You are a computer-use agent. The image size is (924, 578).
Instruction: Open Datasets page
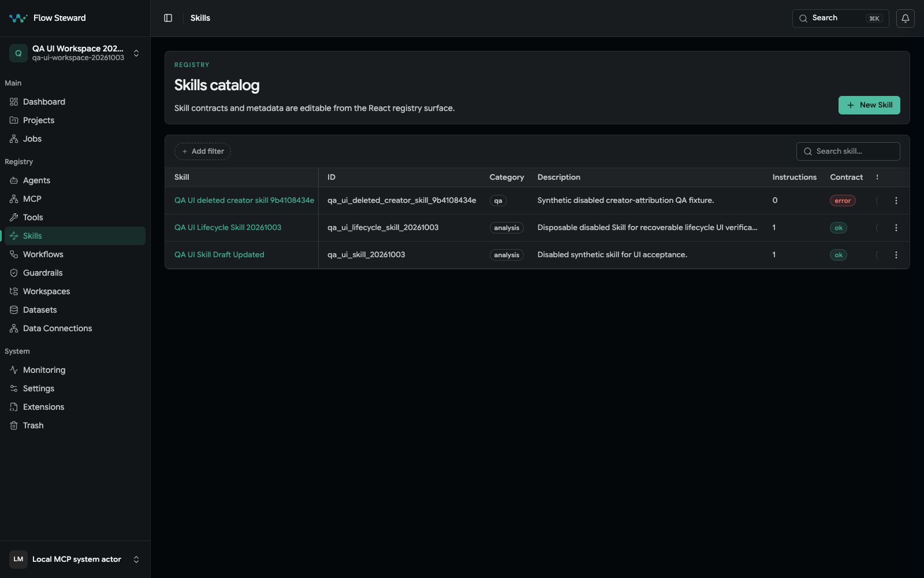tap(75, 310)
